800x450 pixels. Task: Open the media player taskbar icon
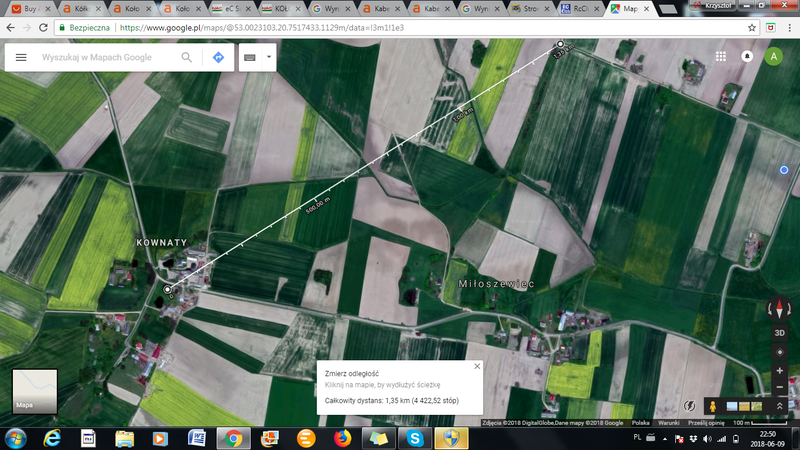pos(160,438)
